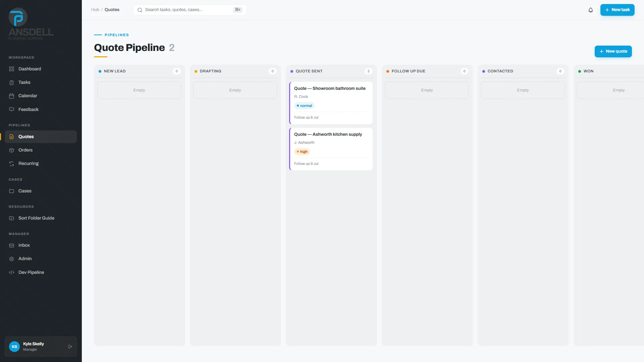Viewport: 644px width, 362px height.
Task: Open Quote — Ashworth kitchen supply card
Action: coord(331,149)
